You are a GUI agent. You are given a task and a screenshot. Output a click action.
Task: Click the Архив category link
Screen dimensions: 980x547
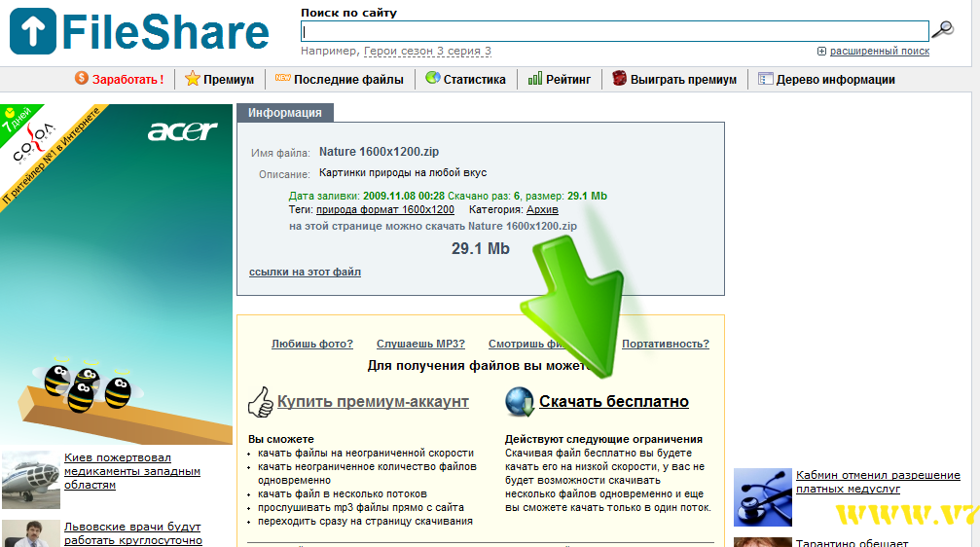pos(542,209)
